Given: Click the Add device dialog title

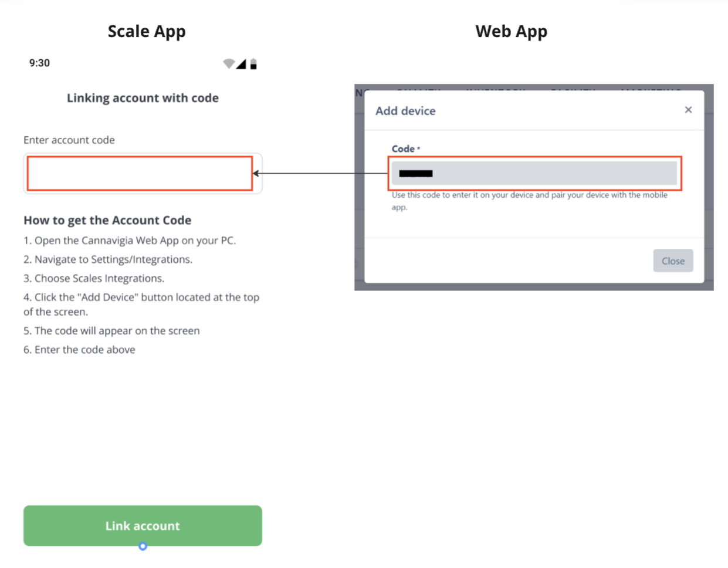Looking at the screenshot, I should pos(405,111).
